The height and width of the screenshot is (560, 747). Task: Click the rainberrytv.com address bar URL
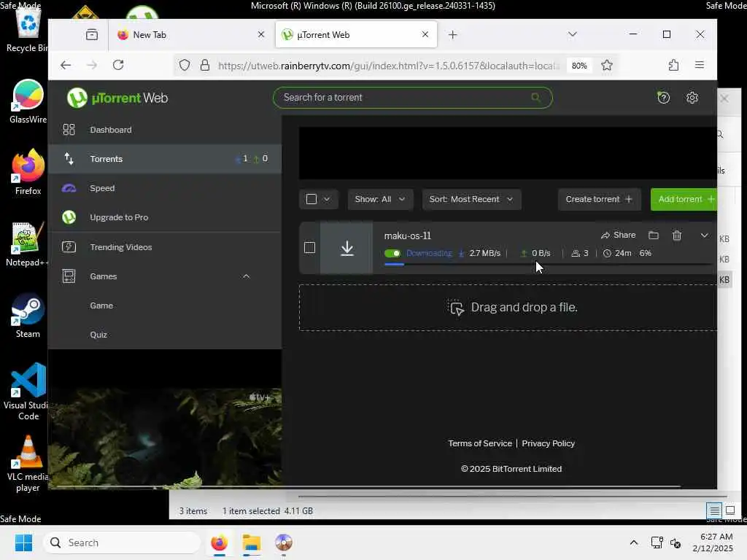(388, 66)
